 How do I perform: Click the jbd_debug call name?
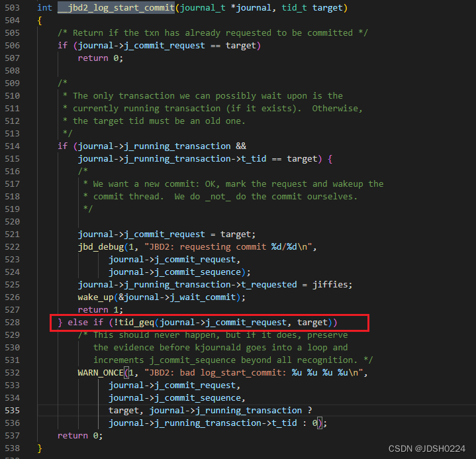pyautogui.click(x=101, y=246)
